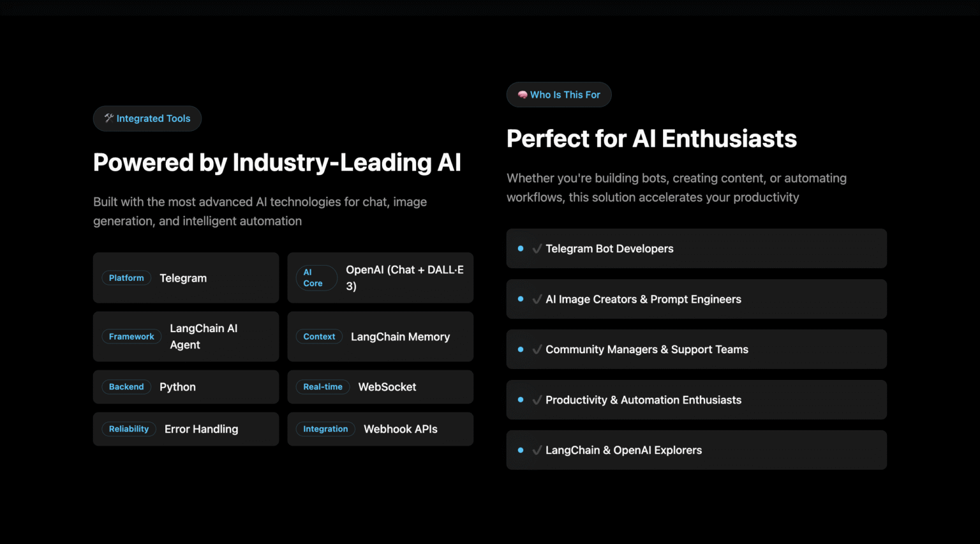
Task: Click blue bullet dot next to Productivity & Automation Enthusiasts
Action: click(521, 400)
